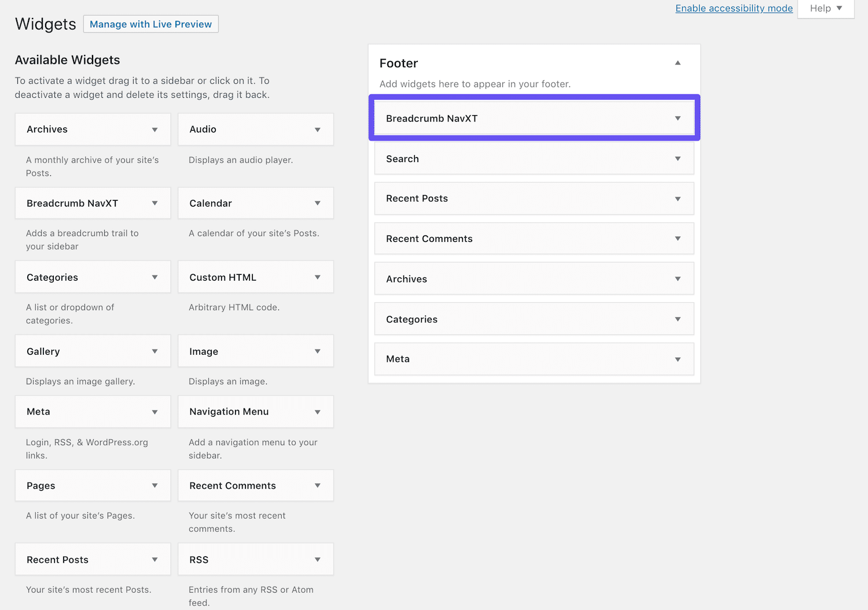The width and height of the screenshot is (868, 610).
Task: Select the Image widget
Action: pyautogui.click(x=243, y=351)
